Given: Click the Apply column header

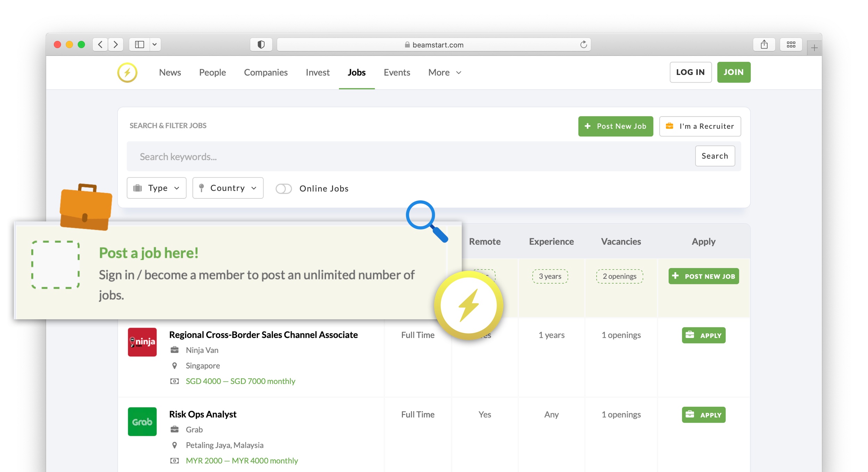Looking at the screenshot, I should (703, 242).
